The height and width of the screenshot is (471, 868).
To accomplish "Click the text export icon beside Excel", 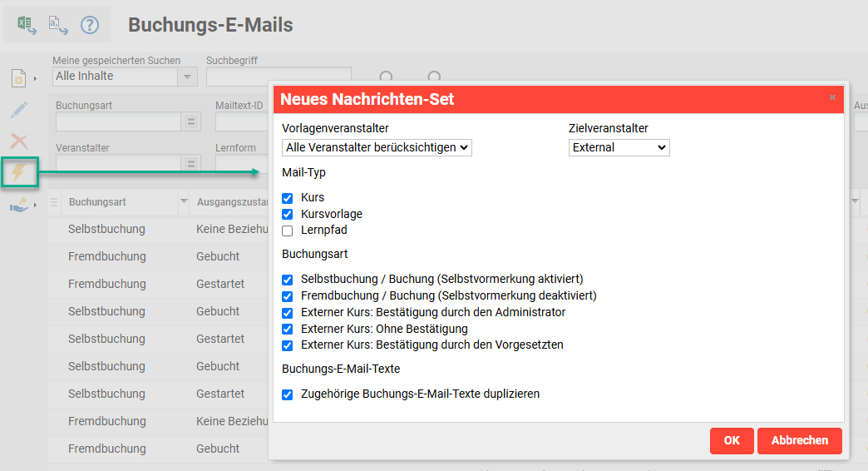I will tap(58, 24).
